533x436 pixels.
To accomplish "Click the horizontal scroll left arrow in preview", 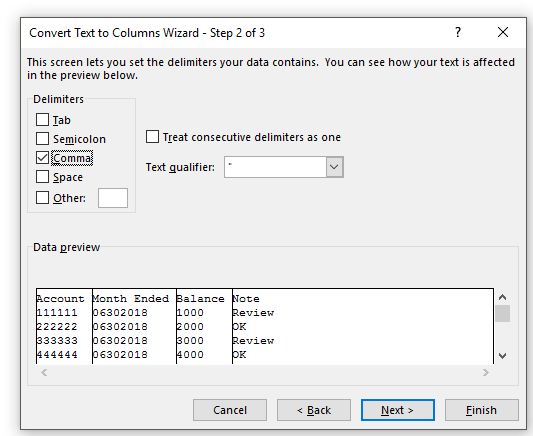I will pos(44,372).
